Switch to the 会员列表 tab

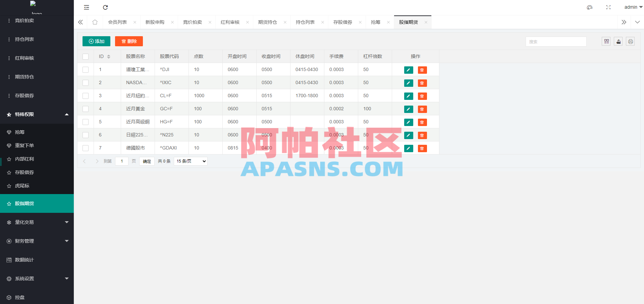click(x=118, y=22)
